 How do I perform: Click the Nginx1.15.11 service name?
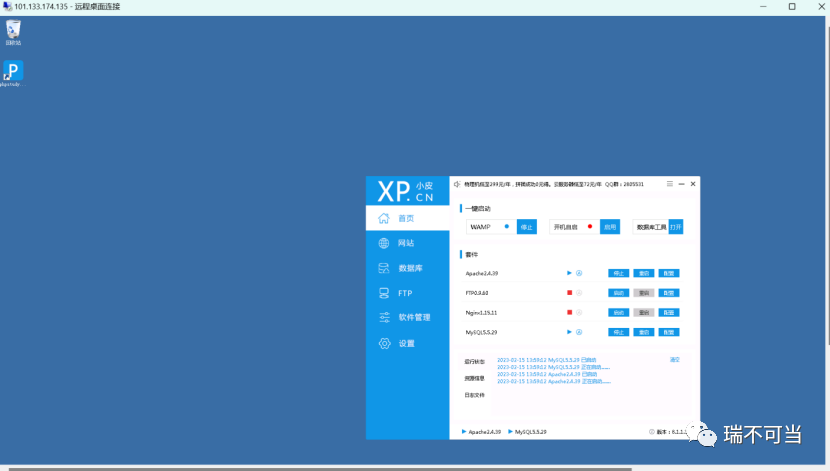[x=481, y=312]
